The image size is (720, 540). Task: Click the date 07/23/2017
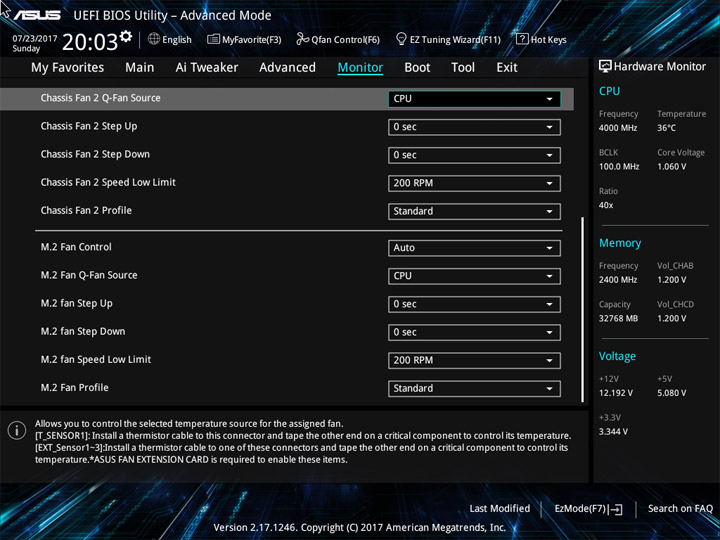click(34, 39)
